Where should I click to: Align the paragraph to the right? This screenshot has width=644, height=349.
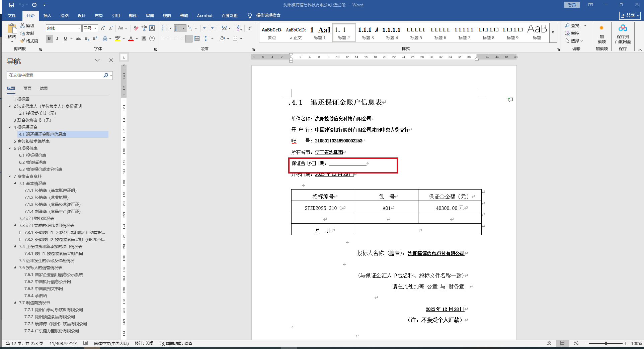click(181, 38)
